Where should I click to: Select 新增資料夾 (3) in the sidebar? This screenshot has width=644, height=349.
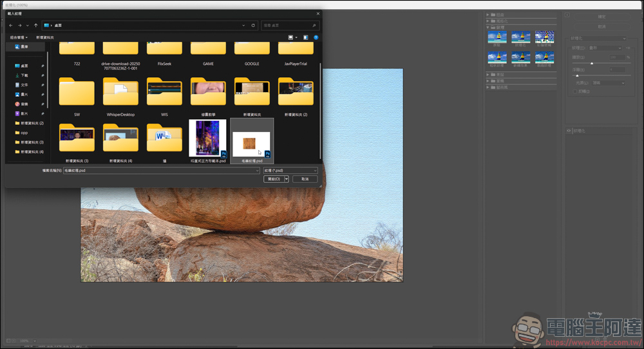(x=29, y=142)
